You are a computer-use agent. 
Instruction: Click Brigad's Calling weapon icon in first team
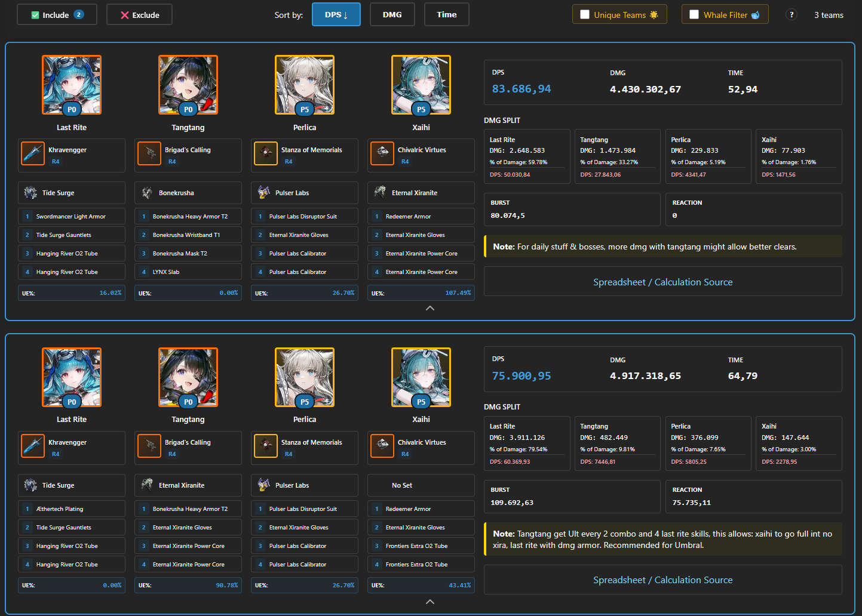point(149,153)
